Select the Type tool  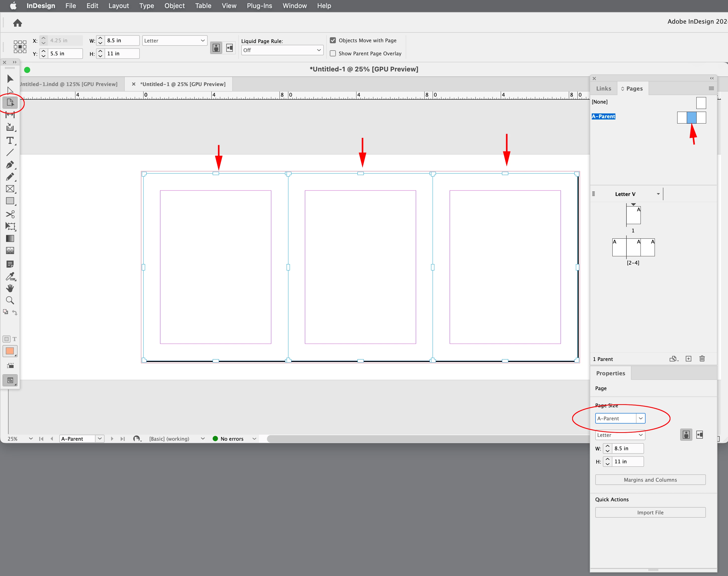click(10, 140)
